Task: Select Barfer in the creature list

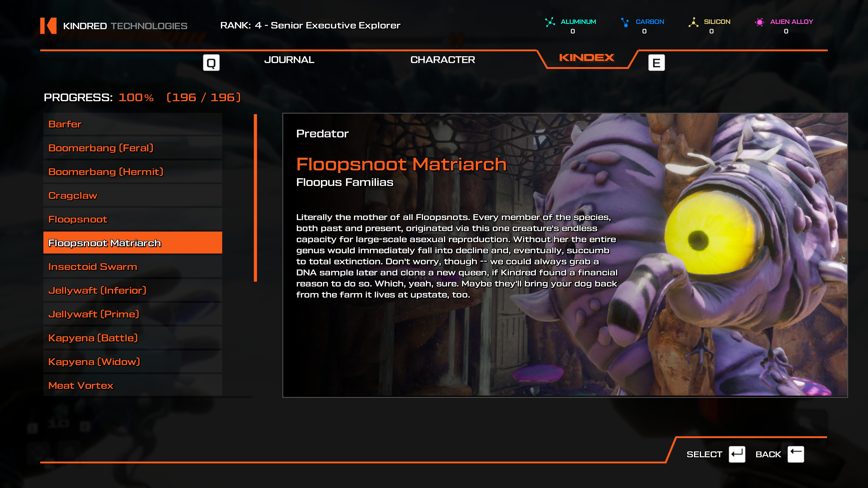Action: (x=132, y=124)
